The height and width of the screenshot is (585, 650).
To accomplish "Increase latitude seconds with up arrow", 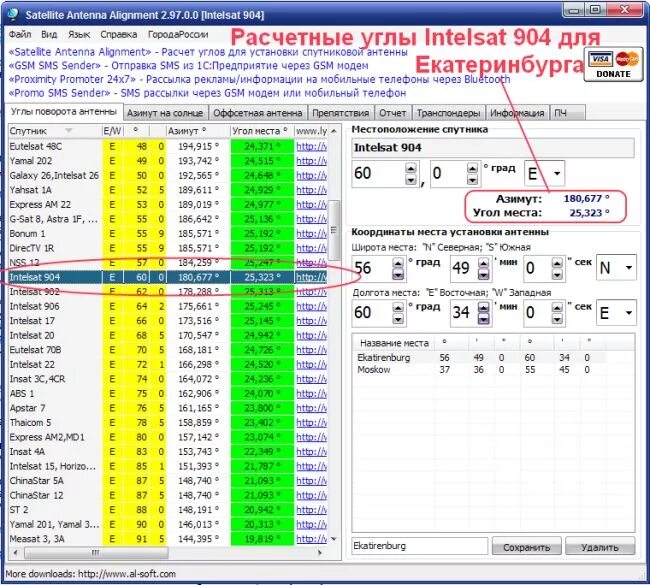I will [557, 263].
